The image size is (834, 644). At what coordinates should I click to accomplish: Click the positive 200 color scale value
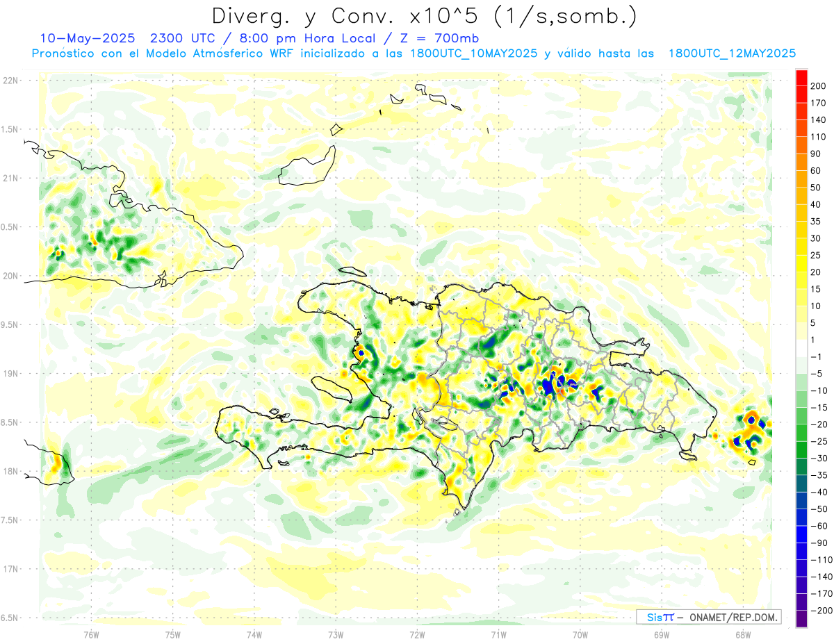coord(819,86)
